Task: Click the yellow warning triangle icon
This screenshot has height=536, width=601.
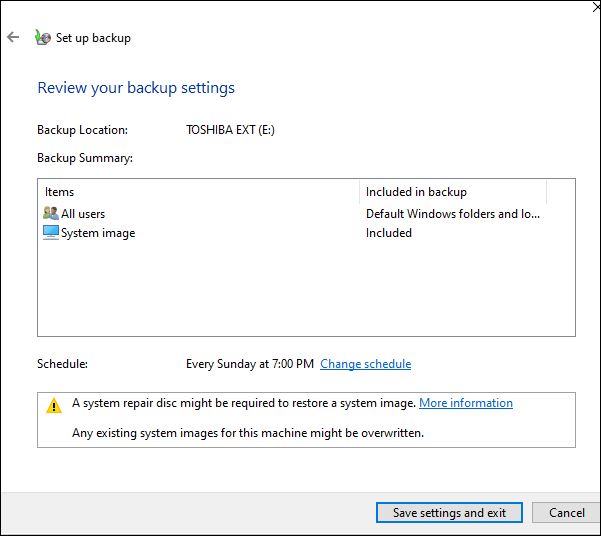Action: coord(54,405)
